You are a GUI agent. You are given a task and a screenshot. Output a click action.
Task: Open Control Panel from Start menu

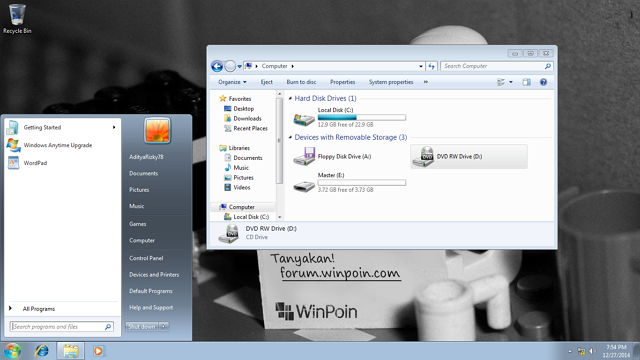coord(146,258)
